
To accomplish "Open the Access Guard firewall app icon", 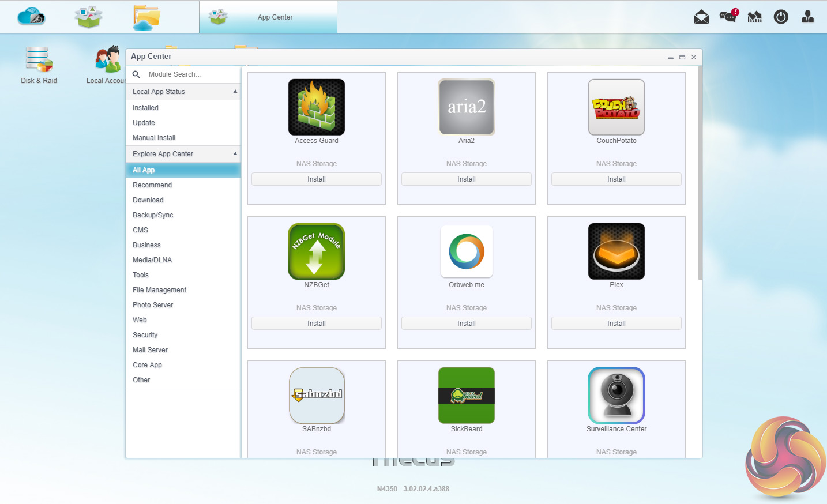I will (317, 107).
